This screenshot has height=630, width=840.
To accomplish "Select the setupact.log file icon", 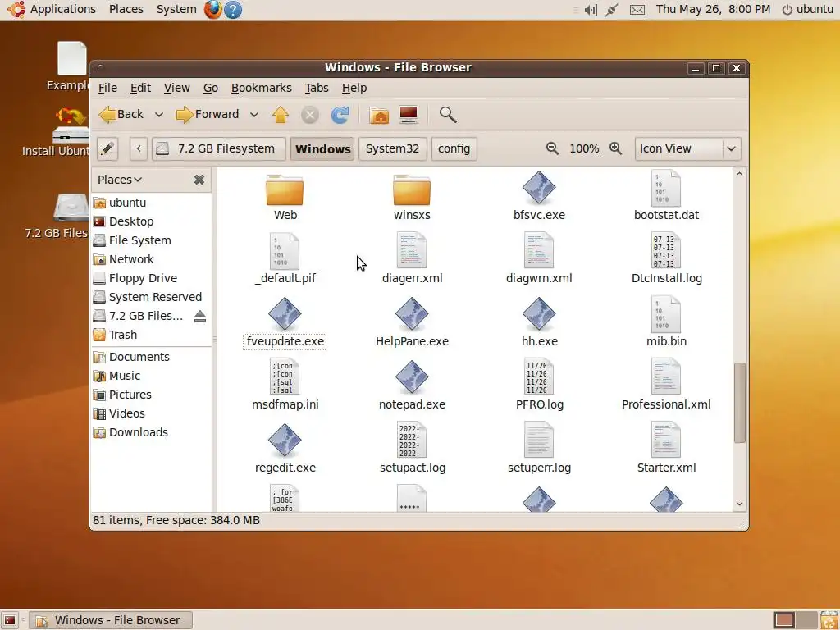I will [412, 441].
